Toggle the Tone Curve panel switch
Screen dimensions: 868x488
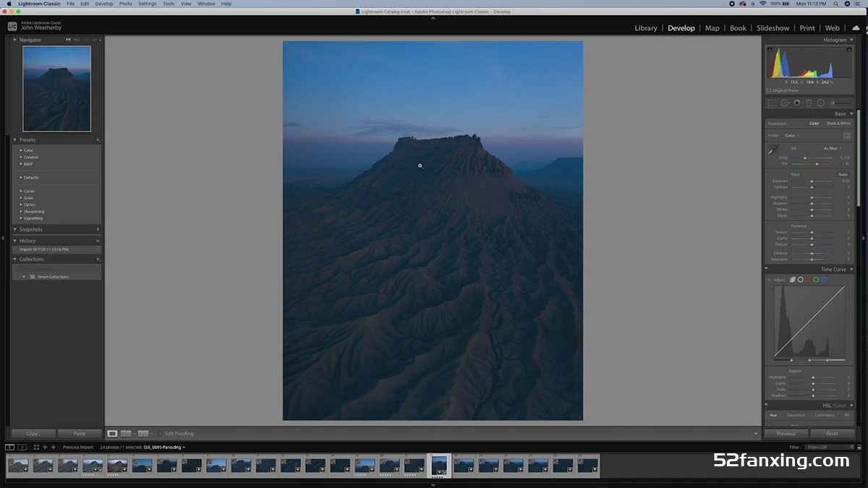click(x=766, y=269)
